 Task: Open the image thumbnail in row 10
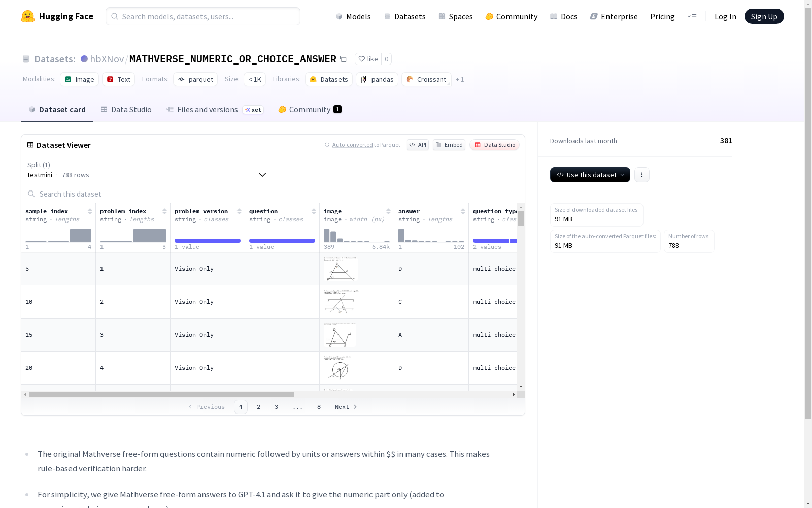pyautogui.click(x=341, y=302)
